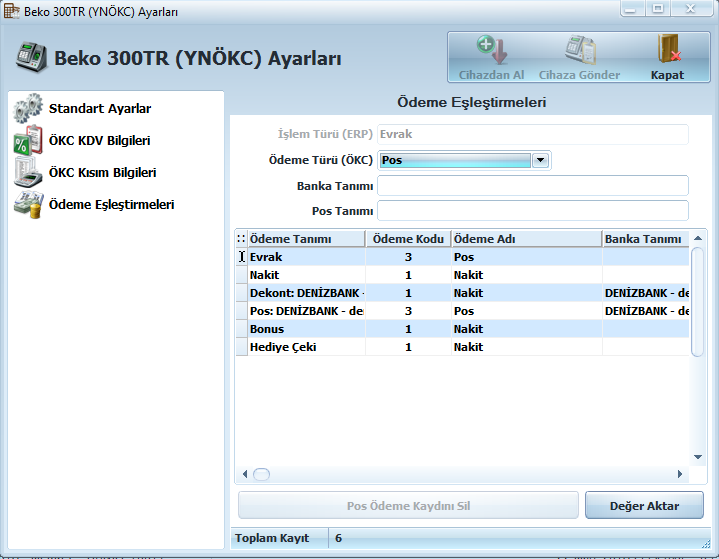The image size is (719, 559).
Task: Click the grid column chooser handle
Action: (x=240, y=239)
